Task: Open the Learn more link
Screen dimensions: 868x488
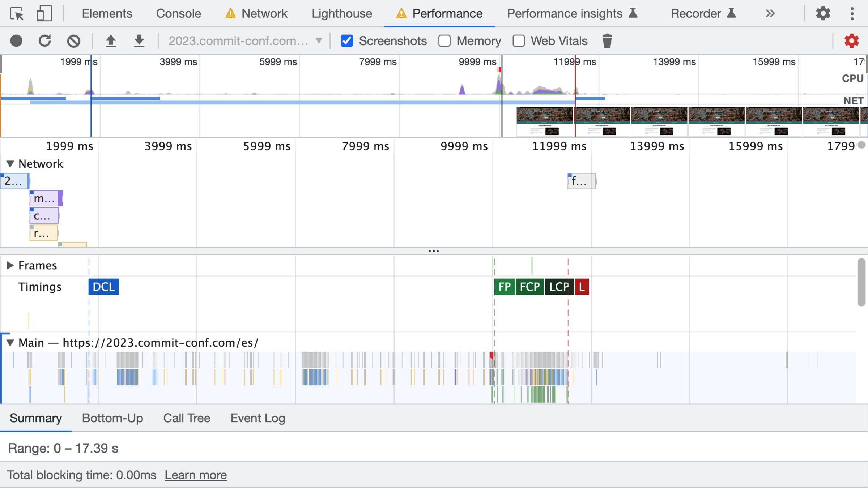Action: click(196, 475)
